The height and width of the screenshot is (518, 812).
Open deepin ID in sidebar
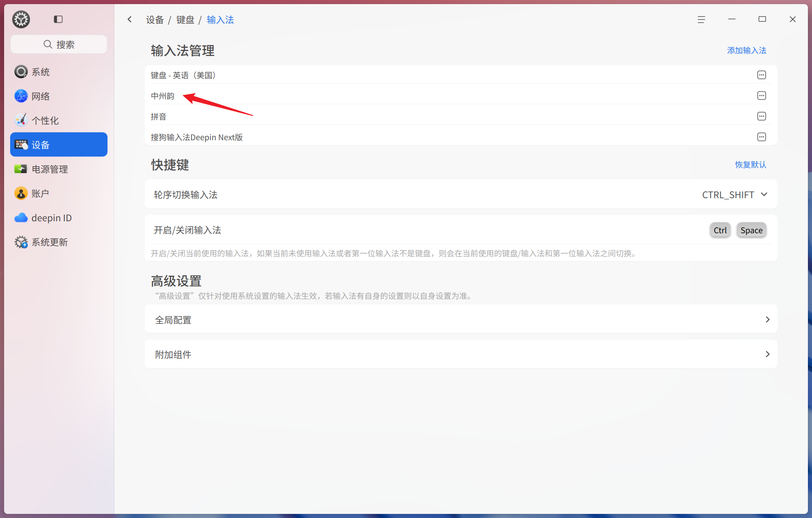pyautogui.click(x=59, y=218)
